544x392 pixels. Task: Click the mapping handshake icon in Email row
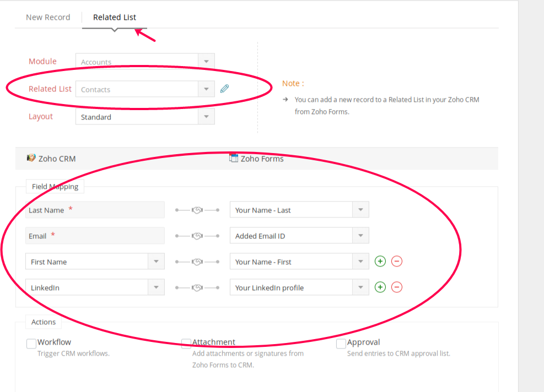pyautogui.click(x=197, y=236)
